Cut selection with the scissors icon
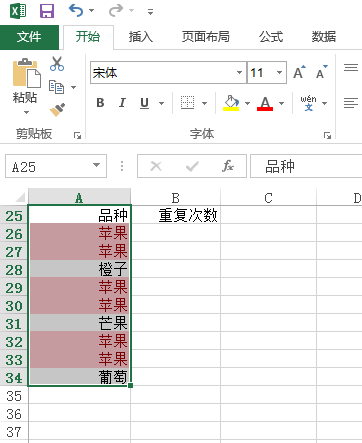The height and width of the screenshot is (443, 362). click(x=57, y=63)
